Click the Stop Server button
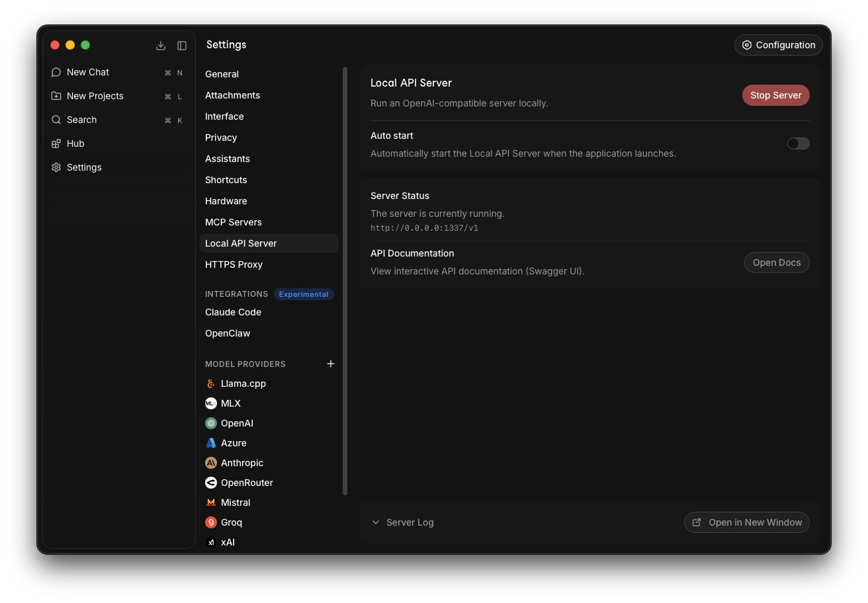 [775, 95]
